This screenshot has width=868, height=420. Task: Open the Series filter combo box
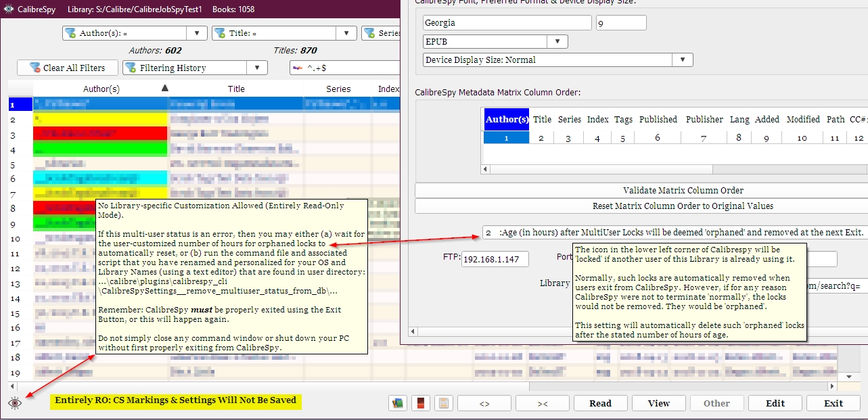pos(381,33)
